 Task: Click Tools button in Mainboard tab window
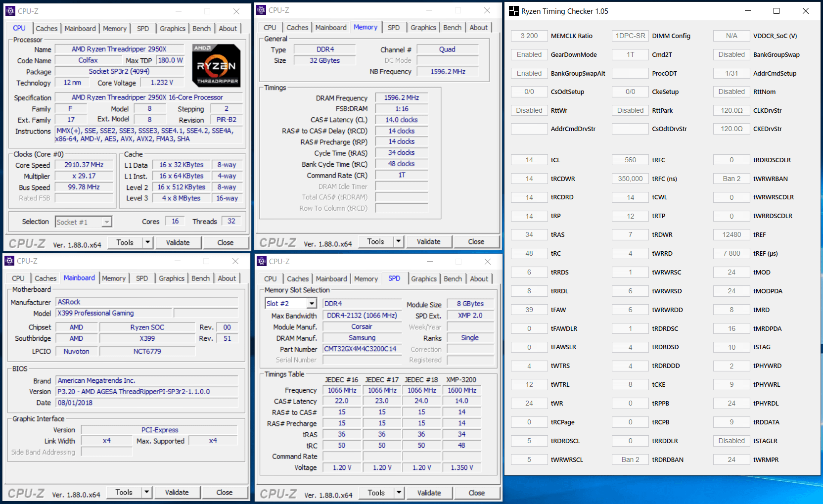coord(124,492)
